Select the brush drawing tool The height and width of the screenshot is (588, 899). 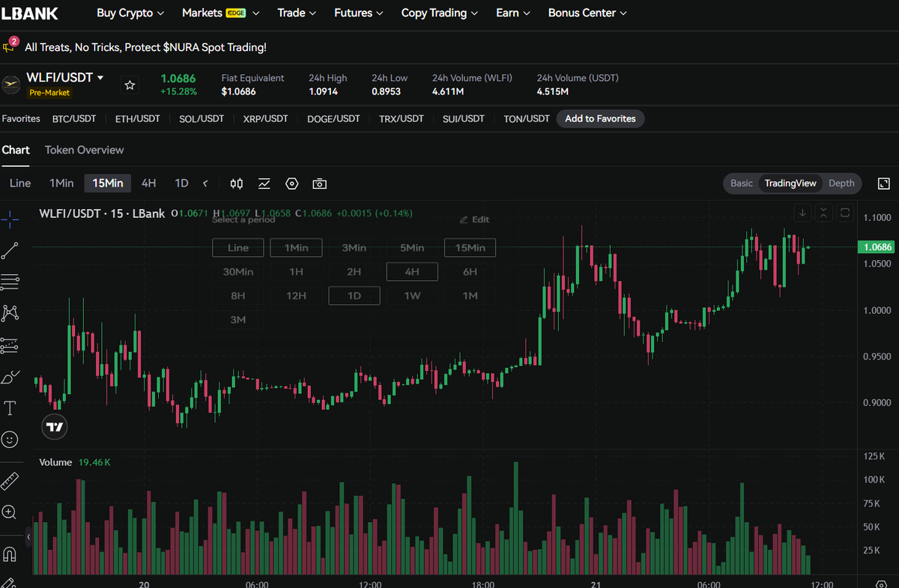[x=10, y=377]
